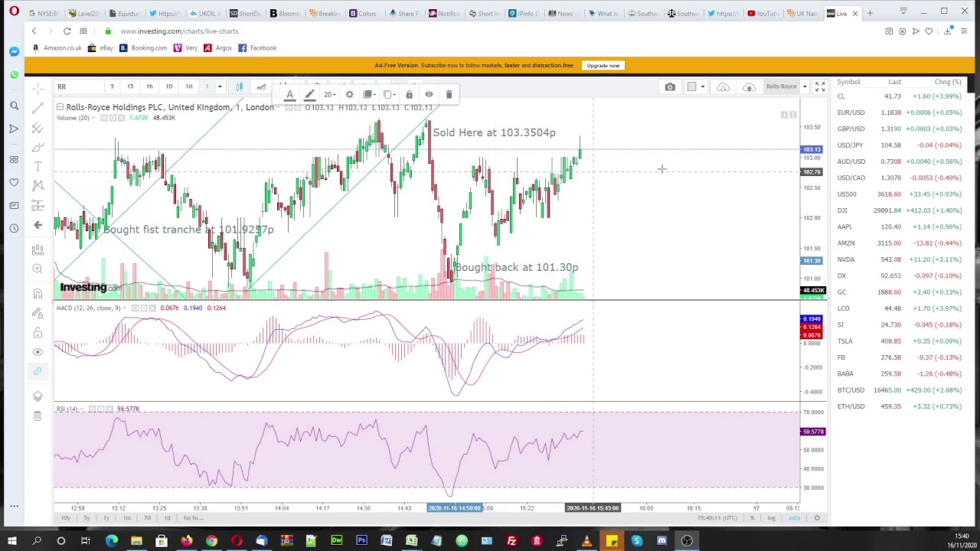Open the font size 20 dropdown

(329, 95)
